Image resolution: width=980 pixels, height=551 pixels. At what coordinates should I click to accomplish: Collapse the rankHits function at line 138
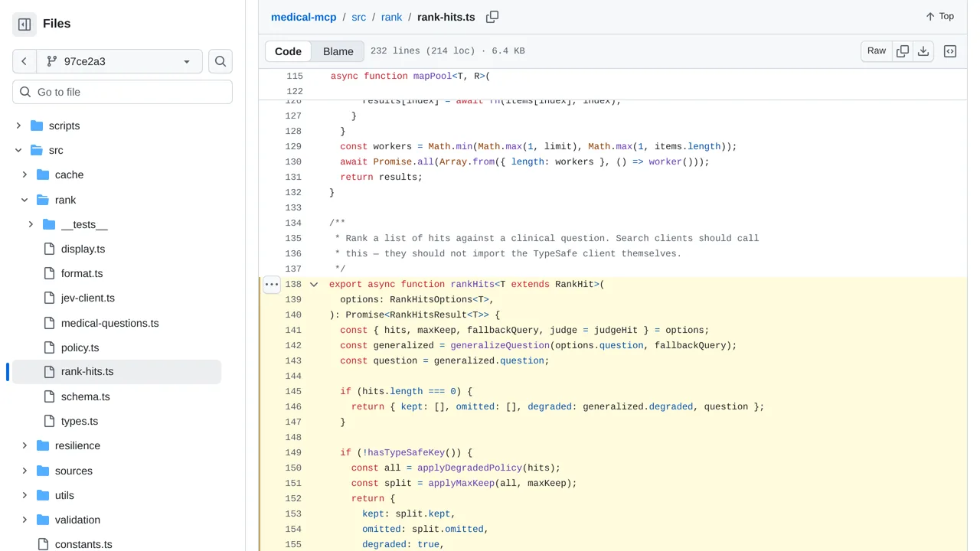[314, 284]
